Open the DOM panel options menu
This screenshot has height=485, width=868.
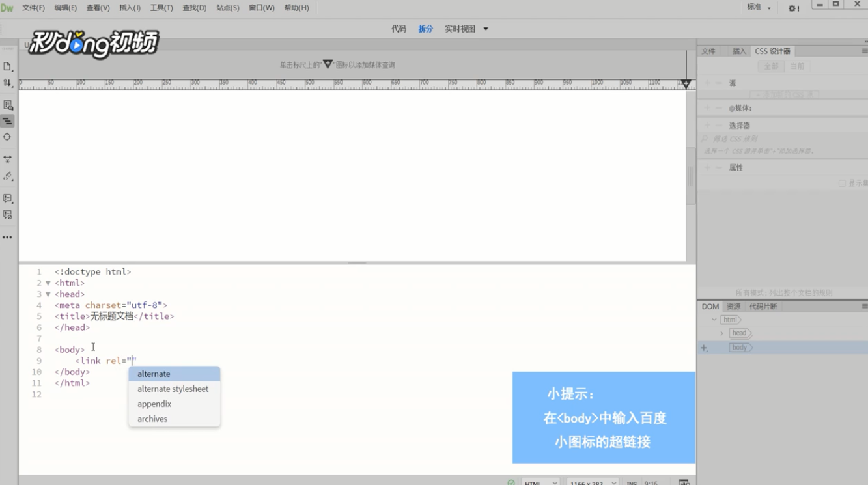coord(864,307)
